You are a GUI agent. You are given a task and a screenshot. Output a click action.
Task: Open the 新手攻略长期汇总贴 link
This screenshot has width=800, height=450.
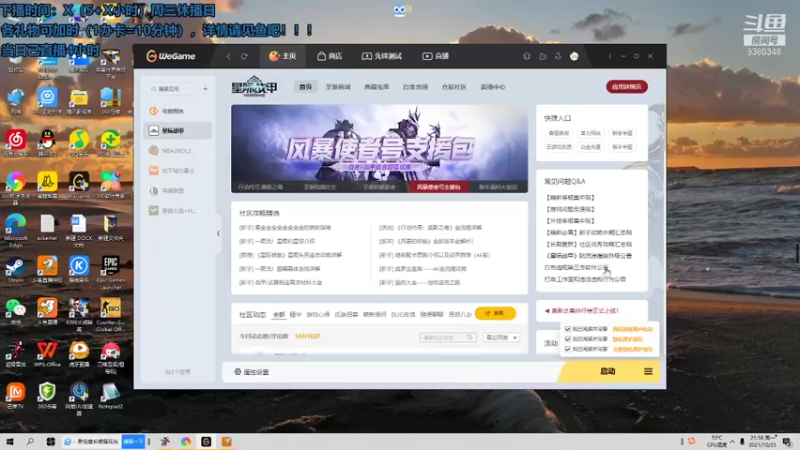[589, 233]
